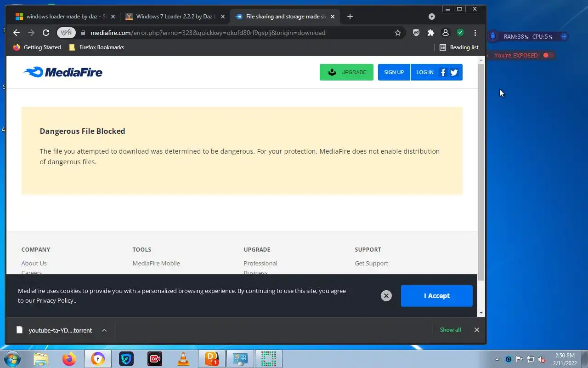Image resolution: width=588 pixels, height=368 pixels.
Task: Close the 'Windows 7 Loader 2.2.2' tab
Action: point(223,17)
